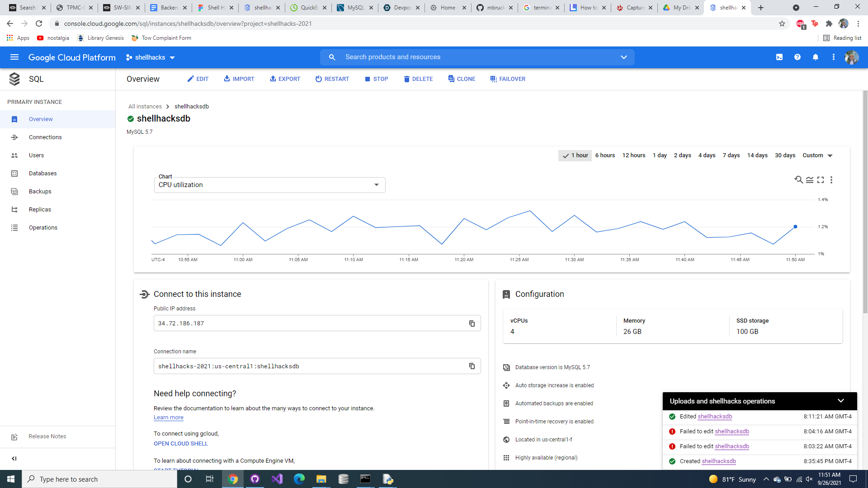The width and height of the screenshot is (868, 488).
Task: Click the chart legend toggle icon
Action: (x=810, y=180)
